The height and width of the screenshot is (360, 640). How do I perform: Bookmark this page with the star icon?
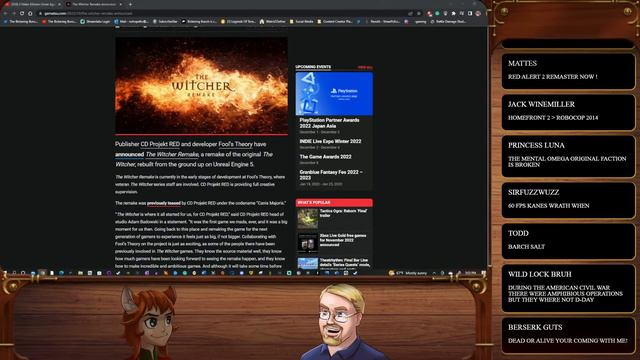click(x=418, y=13)
